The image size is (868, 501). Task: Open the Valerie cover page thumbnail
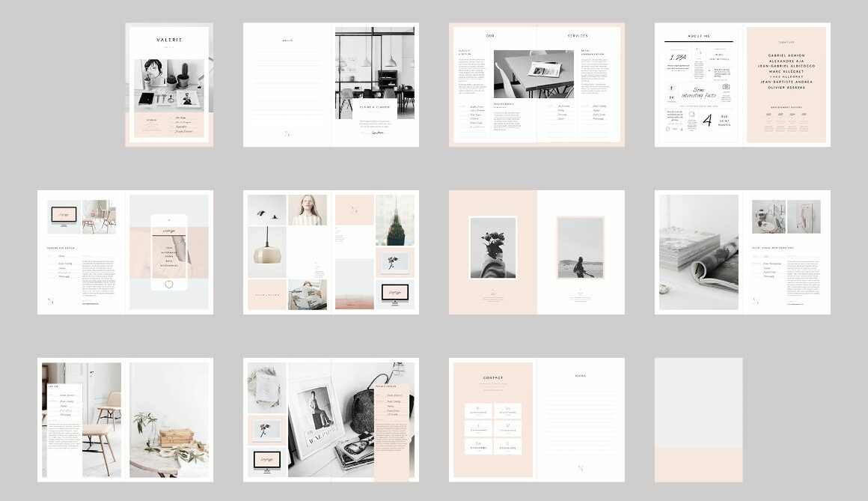169,85
